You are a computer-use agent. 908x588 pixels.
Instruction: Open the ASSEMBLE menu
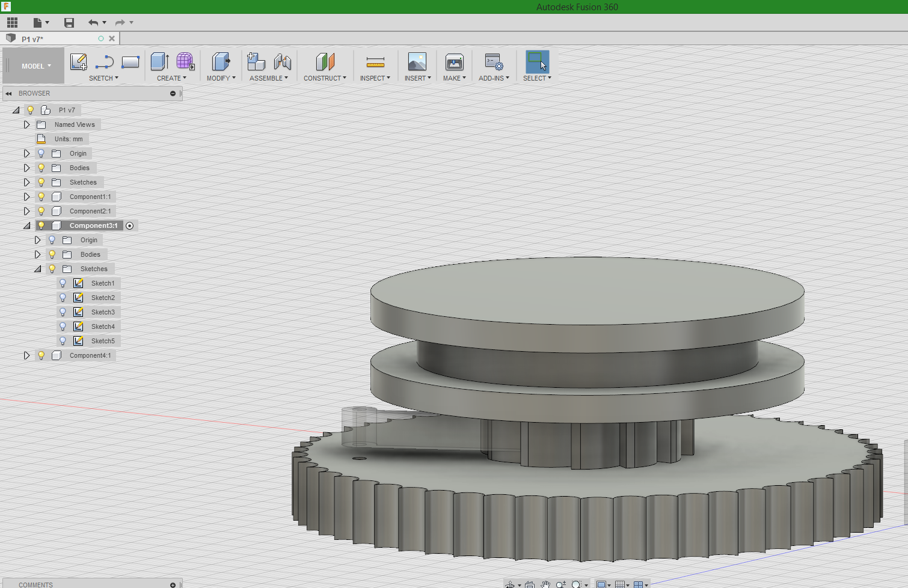tap(269, 78)
